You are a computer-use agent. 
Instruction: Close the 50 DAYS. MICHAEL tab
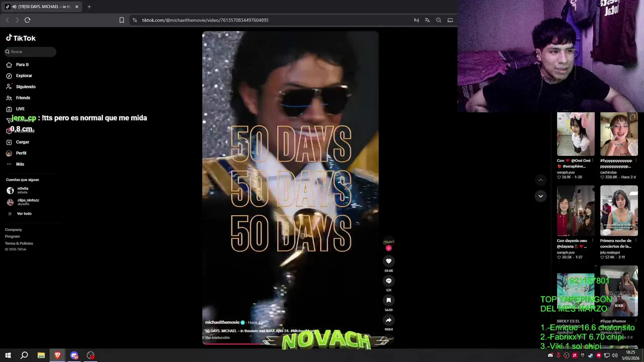tap(76, 7)
